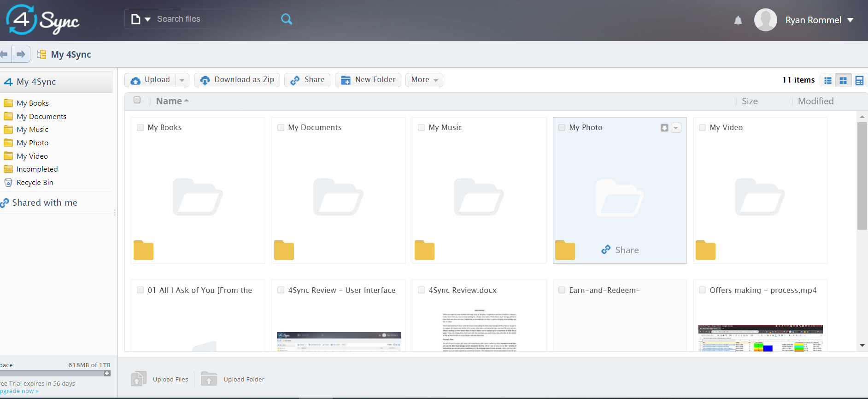This screenshot has width=868, height=399.
Task: Check the 4Sync Review.docx checkbox
Action: pos(421,290)
